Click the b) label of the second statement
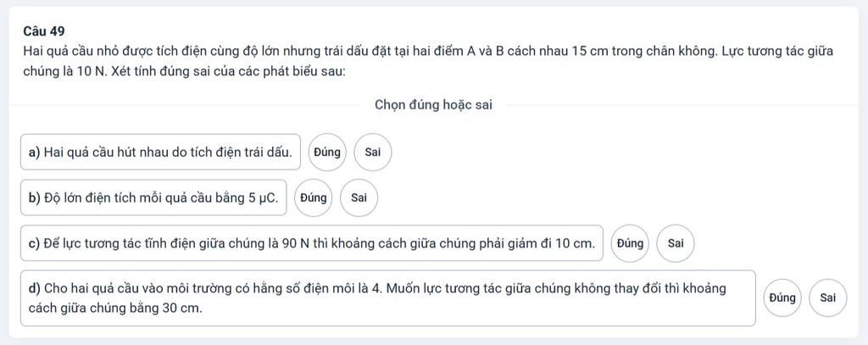This screenshot has width=868, height=345. pyautogui.click(x=35, y=198)
